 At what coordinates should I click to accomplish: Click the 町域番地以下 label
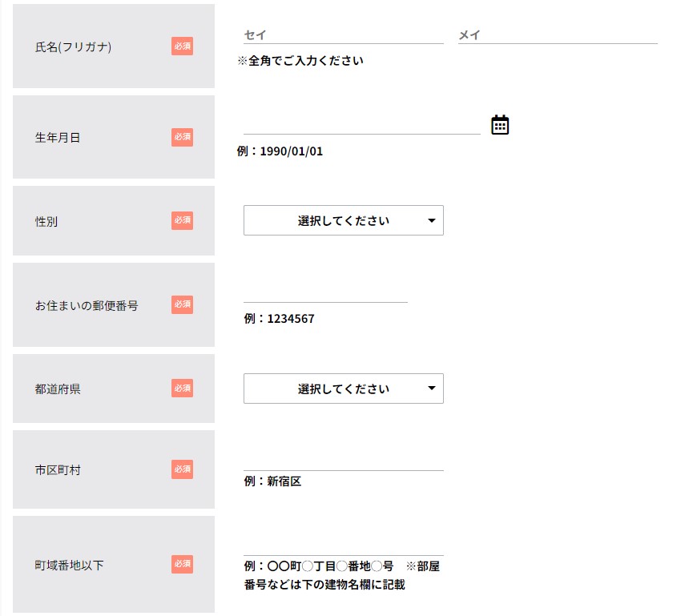(x=69, y=565)
